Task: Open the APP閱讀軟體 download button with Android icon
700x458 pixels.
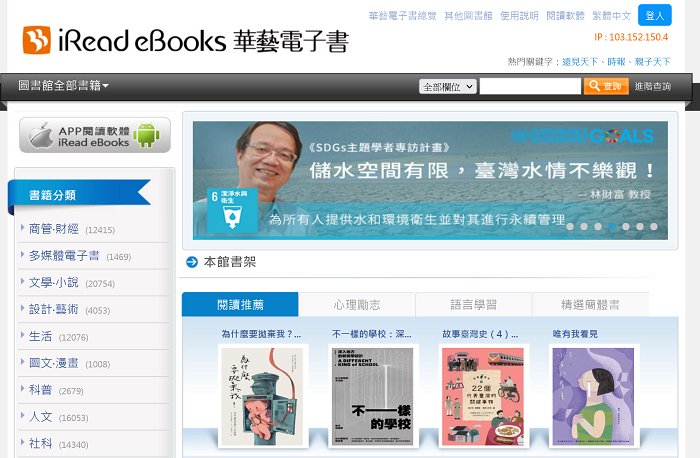Action: point(95,135)
